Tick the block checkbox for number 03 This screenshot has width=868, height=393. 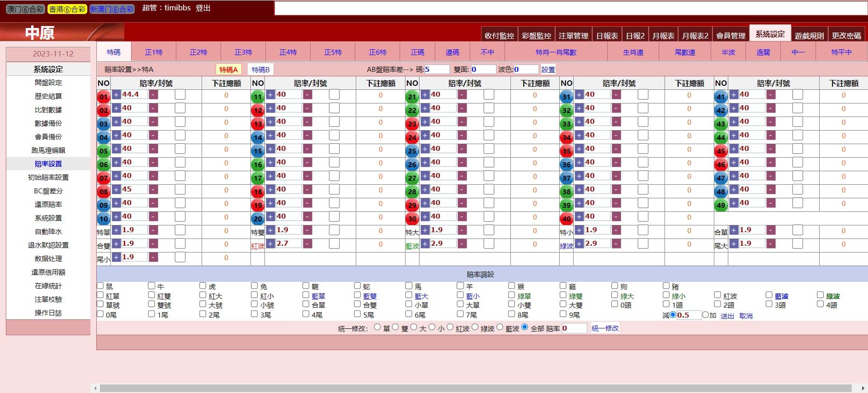[x=180, y=122]
